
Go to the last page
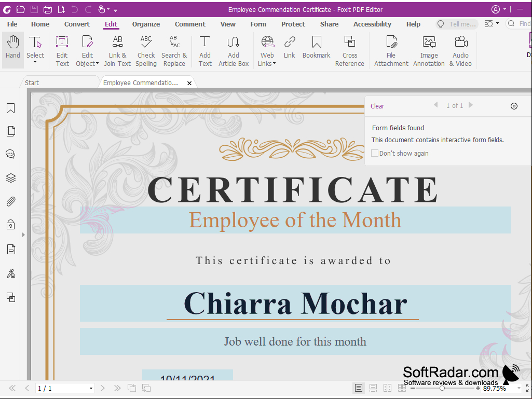(x=117, y=388)
